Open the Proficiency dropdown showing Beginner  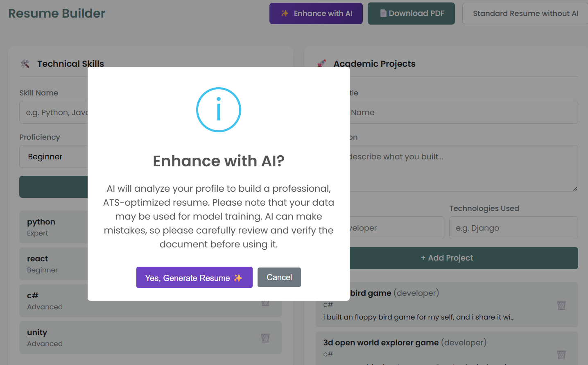[53, 156]
